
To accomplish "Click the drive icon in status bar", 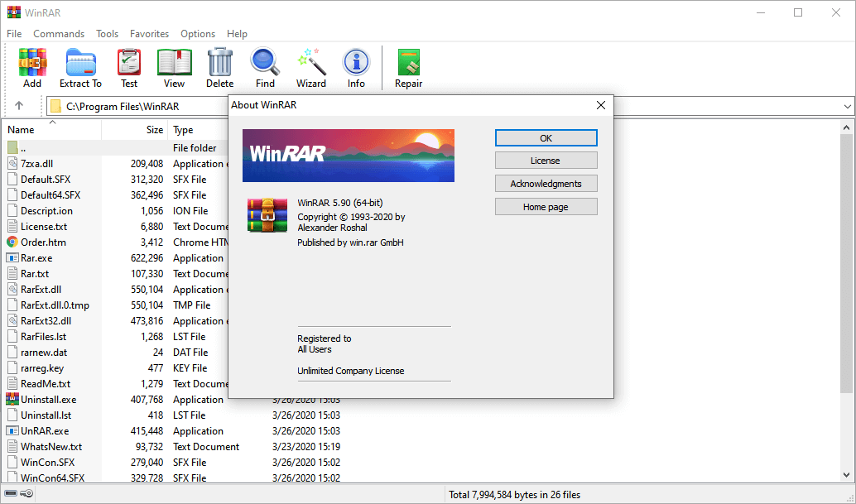I will [x=11, y=494].
